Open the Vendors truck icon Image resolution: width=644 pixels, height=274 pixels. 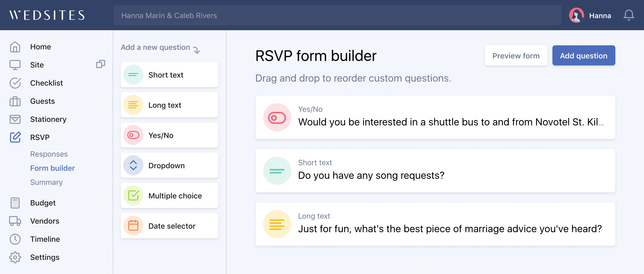coord(15,221)
